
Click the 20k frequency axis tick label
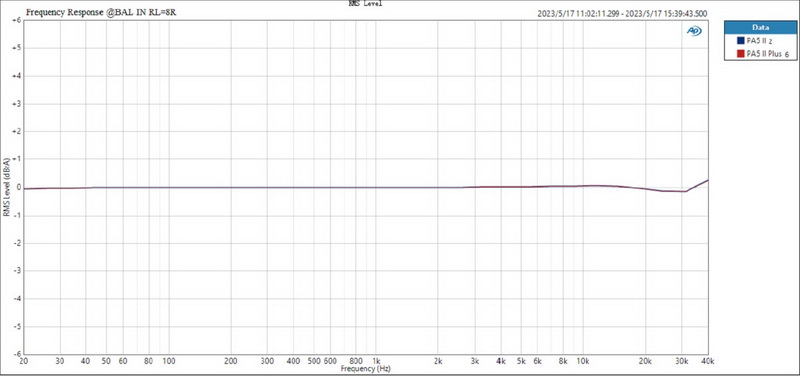click(x=645, y=361)
